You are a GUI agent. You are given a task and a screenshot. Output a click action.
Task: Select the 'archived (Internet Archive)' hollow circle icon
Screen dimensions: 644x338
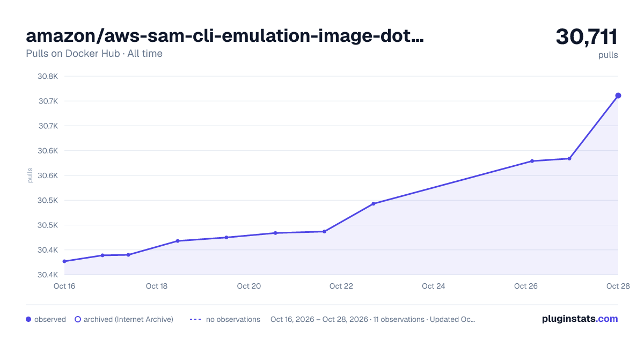77,319
